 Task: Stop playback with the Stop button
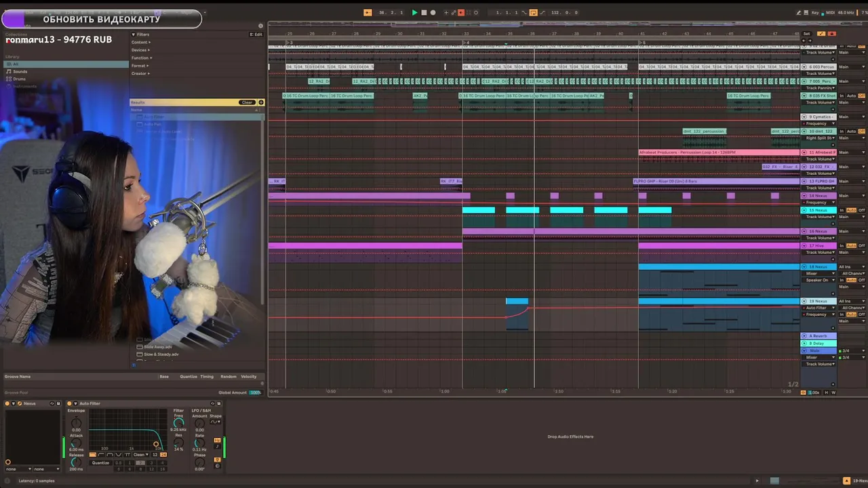[x=424, y=12]
